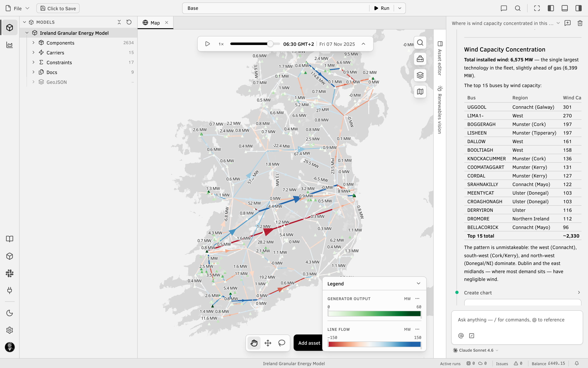Open the map toolbox icon
The image size is (588, 368).
pos(420,59)
